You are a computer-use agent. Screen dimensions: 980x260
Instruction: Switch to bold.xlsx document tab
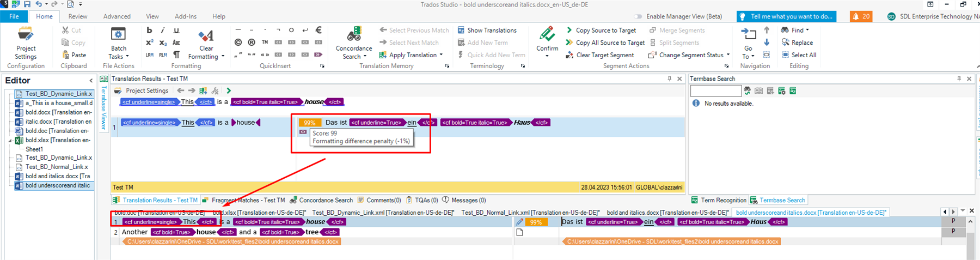pos(260,213)
